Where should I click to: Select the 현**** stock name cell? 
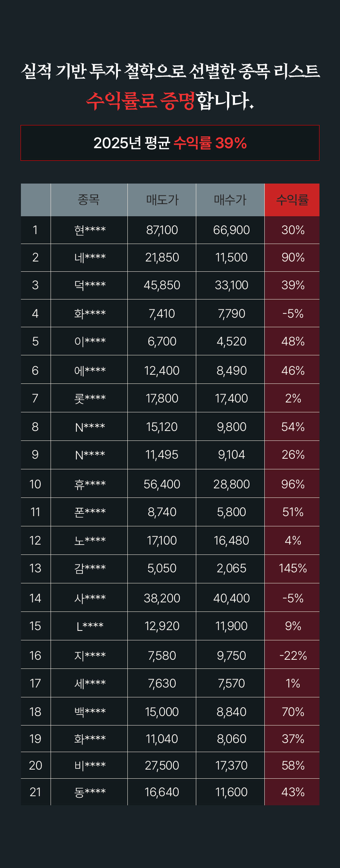pyautogui.click(x=90, y=230)
